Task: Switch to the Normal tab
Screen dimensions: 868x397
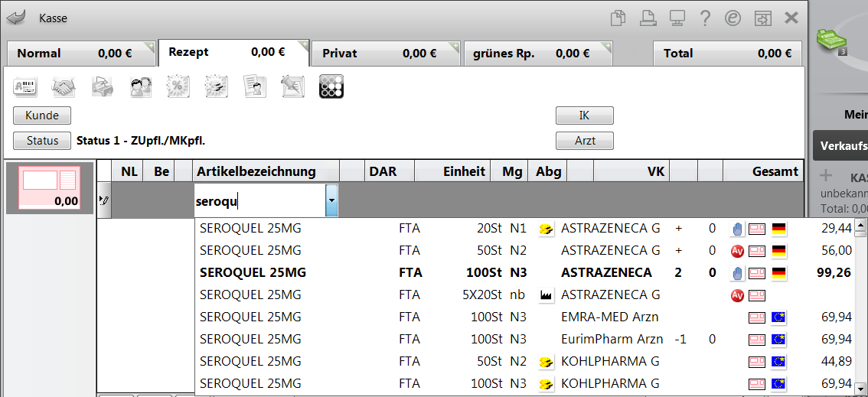Action: (x=81, y=53)
